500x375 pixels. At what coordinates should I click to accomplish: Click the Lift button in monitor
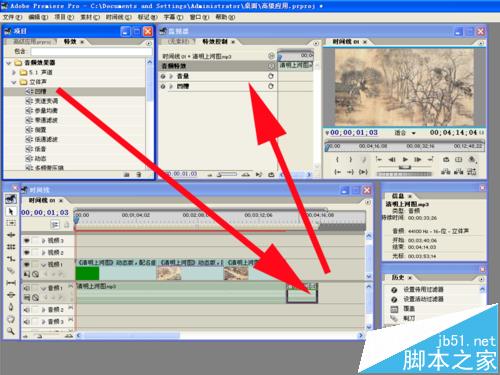click(x=446, y=172)
